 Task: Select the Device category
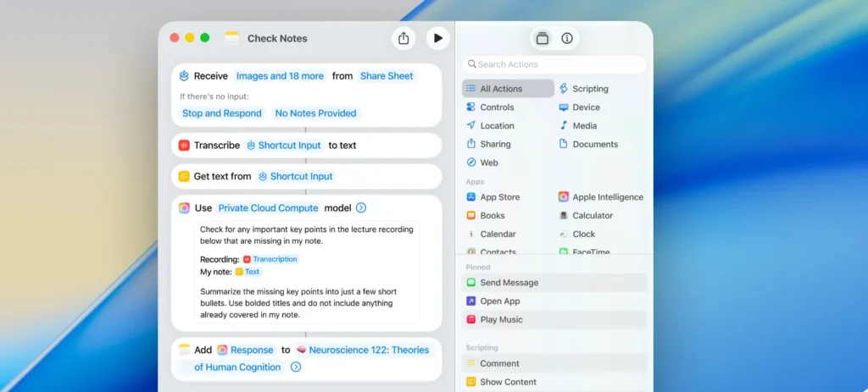579,108
